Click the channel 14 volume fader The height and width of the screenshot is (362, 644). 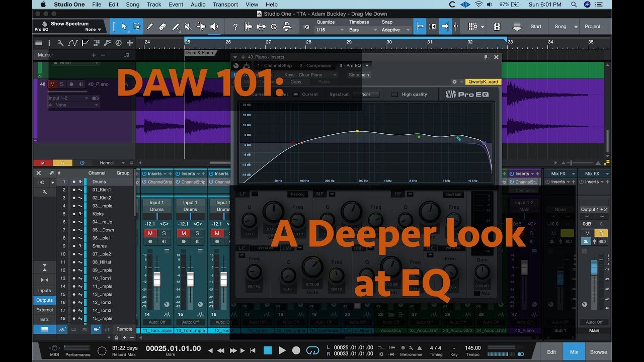click(156, 279)
